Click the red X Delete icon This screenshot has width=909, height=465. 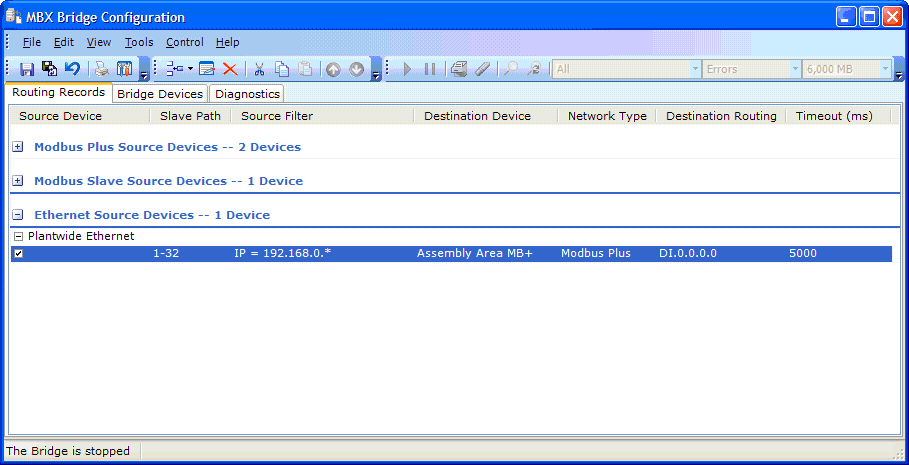point(230,69)
